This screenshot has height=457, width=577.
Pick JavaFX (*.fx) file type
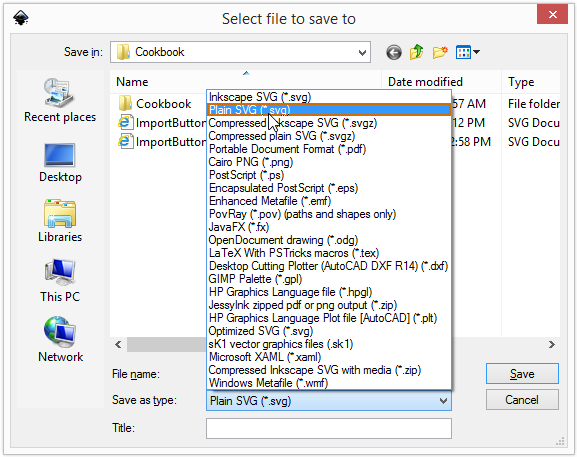(329, 227)
